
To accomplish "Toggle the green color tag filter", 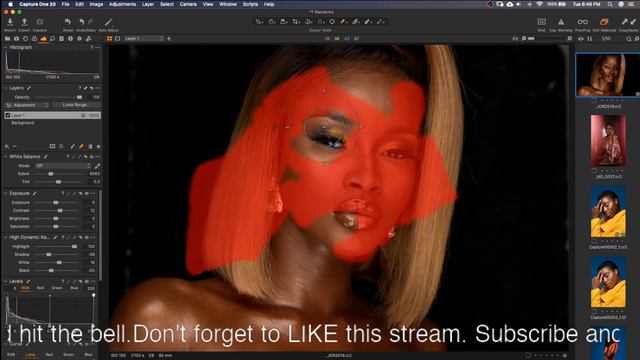I will pyautogui.click(x=337, y=39).
